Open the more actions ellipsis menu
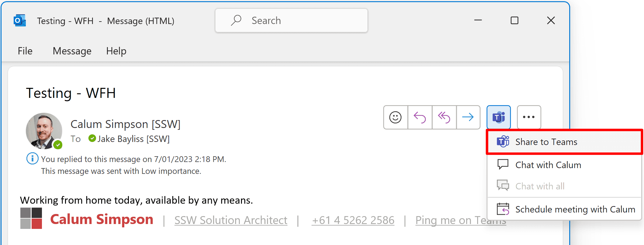The width and height of the screenshot is (644, 245). 529,117
